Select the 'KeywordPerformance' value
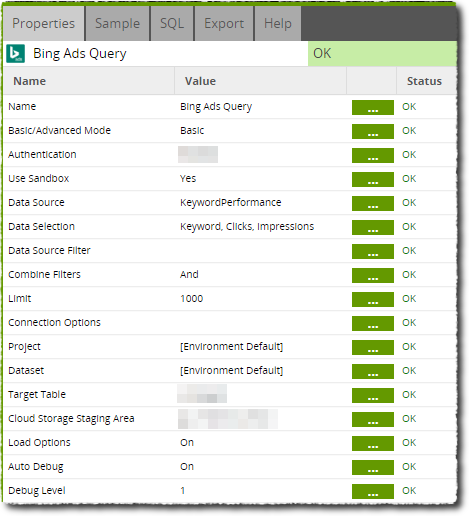The height and width of the screenshot is (516, 469). click(231, 202)
